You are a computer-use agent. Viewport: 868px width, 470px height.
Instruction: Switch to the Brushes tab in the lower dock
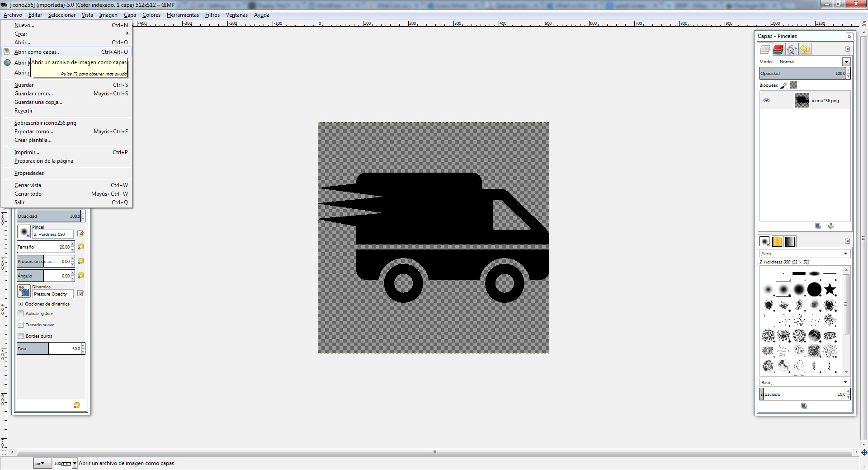coord(764,241)
